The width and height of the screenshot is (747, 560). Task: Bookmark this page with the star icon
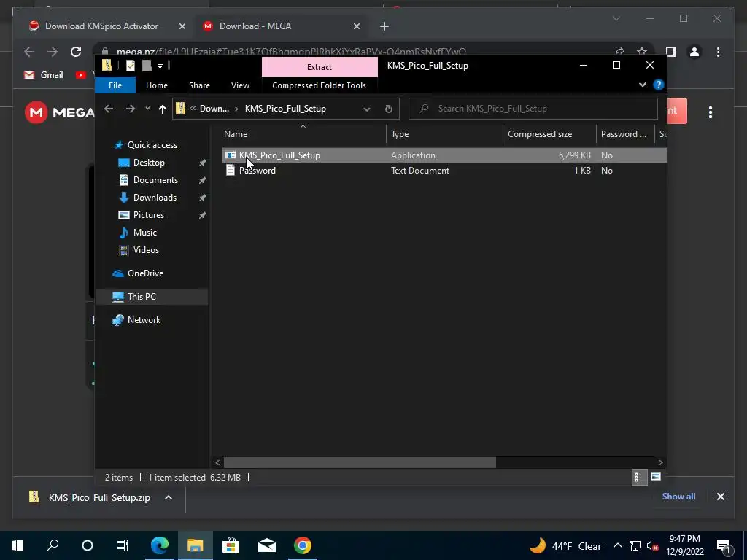tap(642, 52)
